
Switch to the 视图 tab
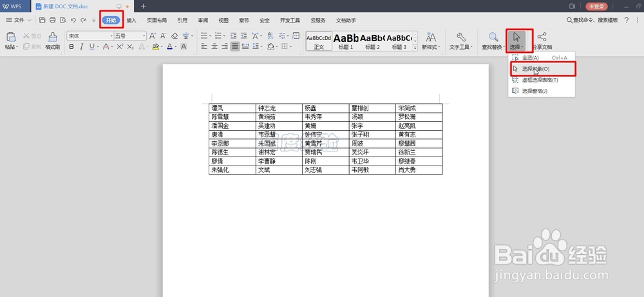point(223,20)
